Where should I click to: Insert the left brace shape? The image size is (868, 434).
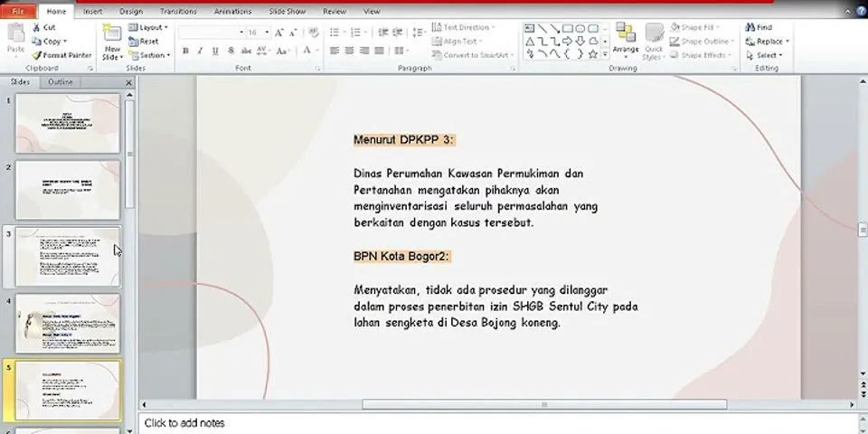568,53
